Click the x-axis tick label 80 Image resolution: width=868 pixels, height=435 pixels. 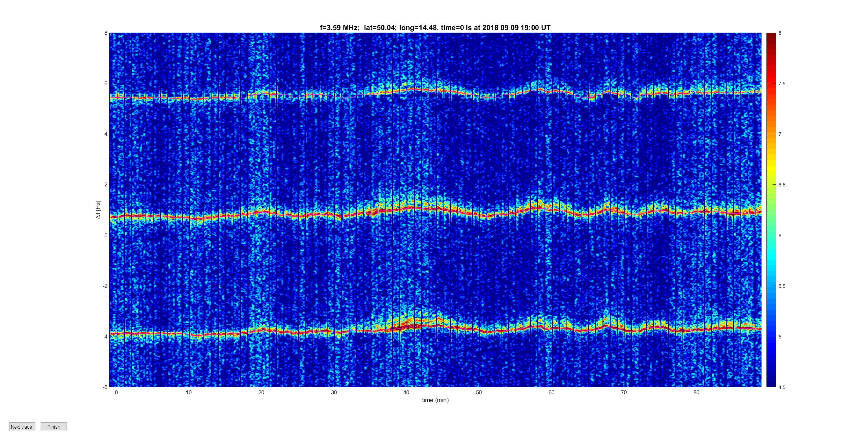tap(696, 392)
